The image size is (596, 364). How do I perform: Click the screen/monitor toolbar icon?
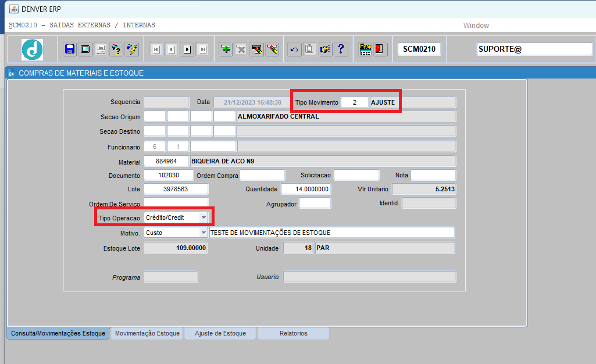click(x=85, y=49)
